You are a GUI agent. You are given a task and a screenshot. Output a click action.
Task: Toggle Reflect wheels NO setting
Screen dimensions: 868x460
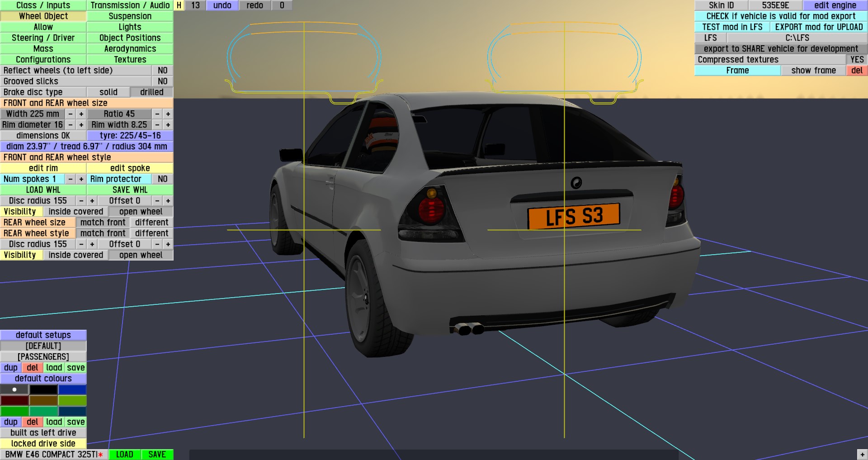[163, 71]
